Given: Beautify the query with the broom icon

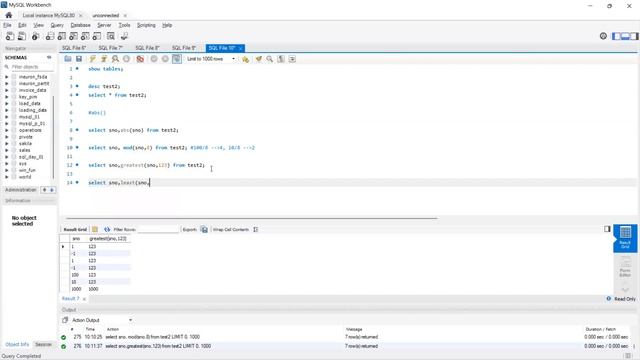Looking at the screenshot, I should (x=258, y=59).
